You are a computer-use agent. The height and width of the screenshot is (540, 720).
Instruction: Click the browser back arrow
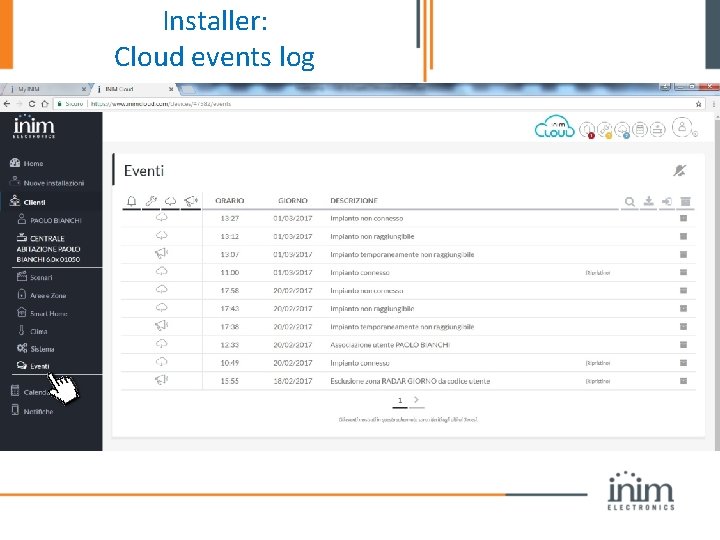(6, 104)
